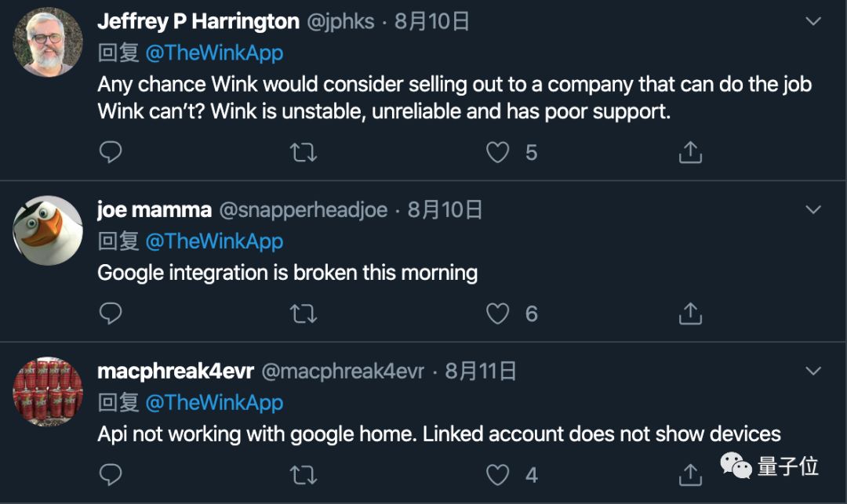
Task: Open more options on Jeffrey's tweet
Action: click(813, 21)
